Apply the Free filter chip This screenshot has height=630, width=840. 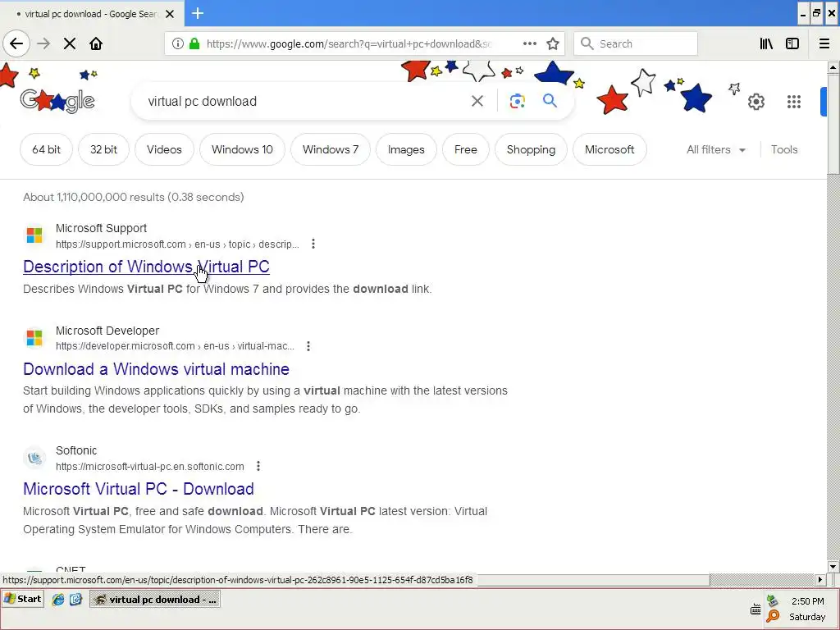pos(466,149)
